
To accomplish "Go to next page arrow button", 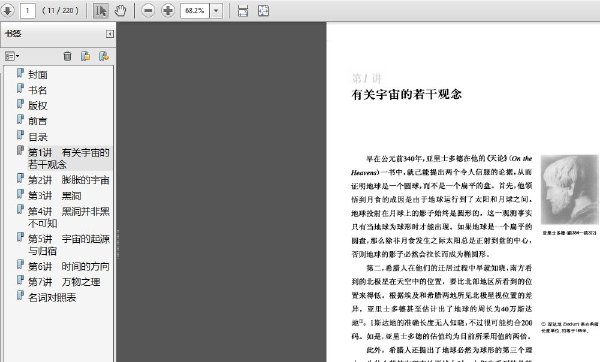I will coord(7,10).
